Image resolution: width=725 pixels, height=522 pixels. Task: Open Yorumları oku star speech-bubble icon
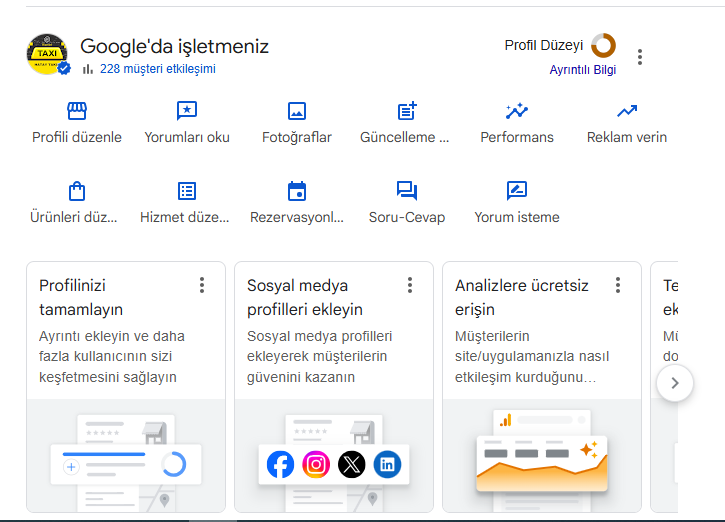pos(187,111)
